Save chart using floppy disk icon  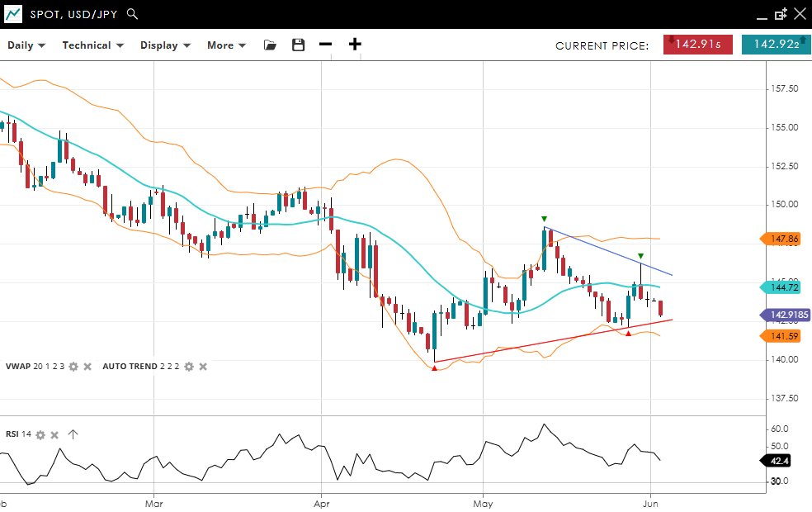(x=299, y=45)
